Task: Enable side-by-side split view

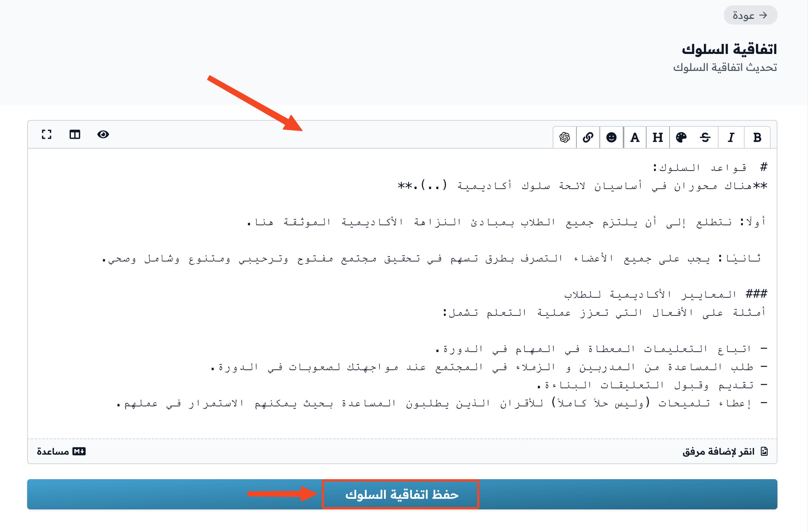Action: click(75, 134)
